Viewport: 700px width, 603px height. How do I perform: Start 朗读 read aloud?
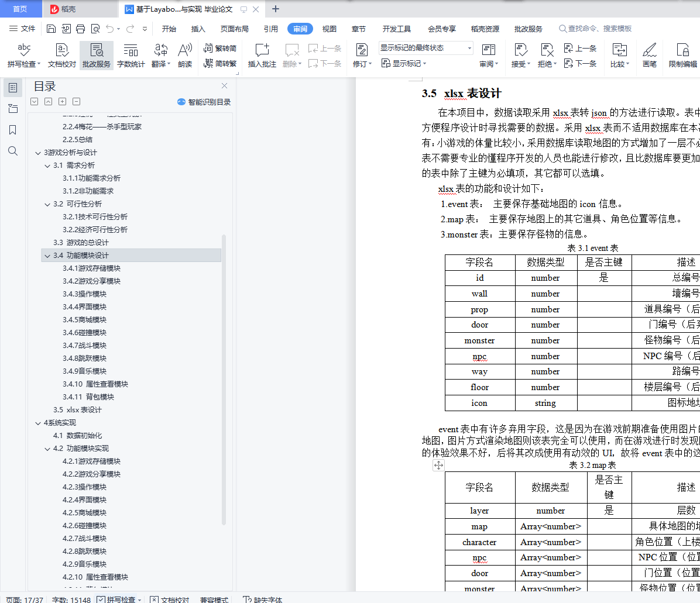[x=185, y=56]
